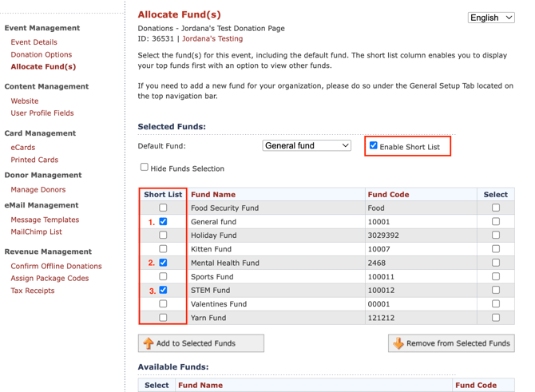Click the orange down-arrow Remove from Selected Funds icon
The width and height of the screenshot is (535, 392).
[x=398, y=343]
